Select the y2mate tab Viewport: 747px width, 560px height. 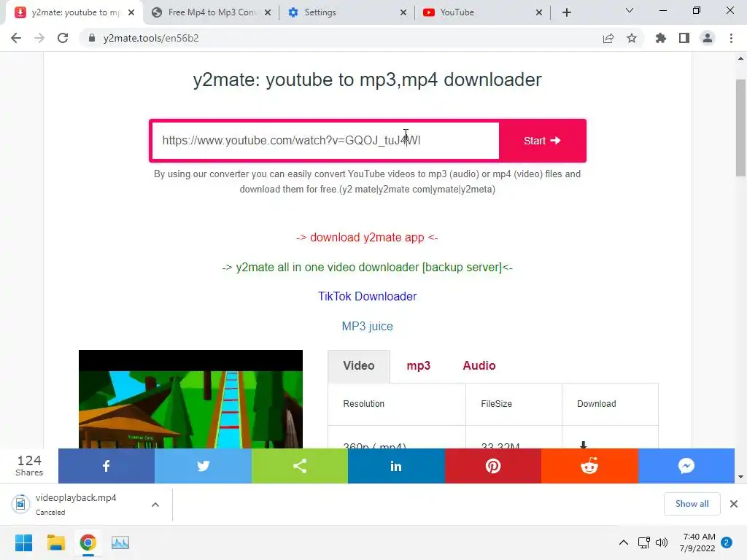(75, 12)
